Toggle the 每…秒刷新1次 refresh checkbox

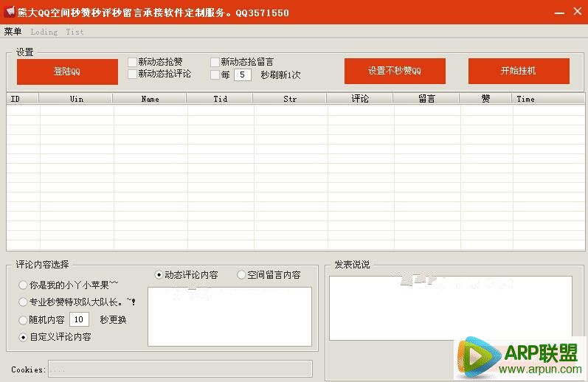pyautogui.click(x=215, y=74)
